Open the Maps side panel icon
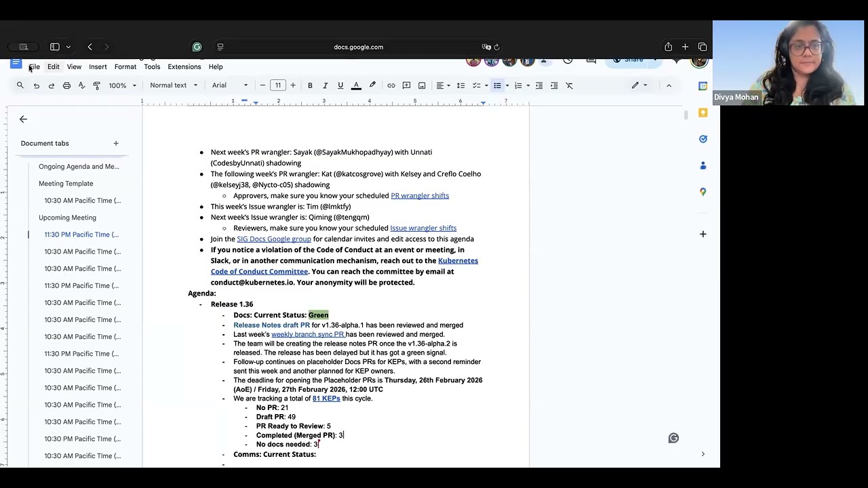The image size is (868, 488). pyautogui.click(x=703, y=192)
